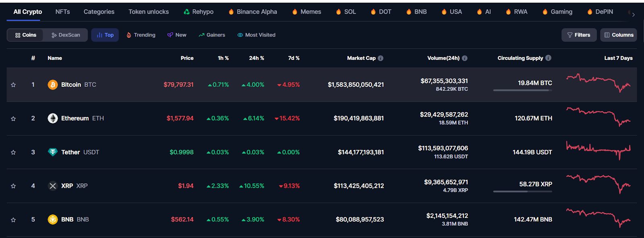Open the Rehypo tab

[198, 12]
